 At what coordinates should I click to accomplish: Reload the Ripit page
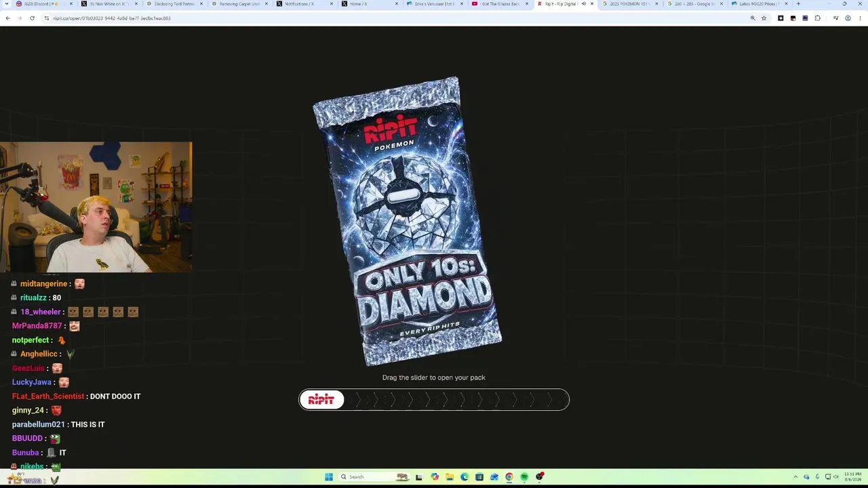pyautogui.click(x=32, y=18)
